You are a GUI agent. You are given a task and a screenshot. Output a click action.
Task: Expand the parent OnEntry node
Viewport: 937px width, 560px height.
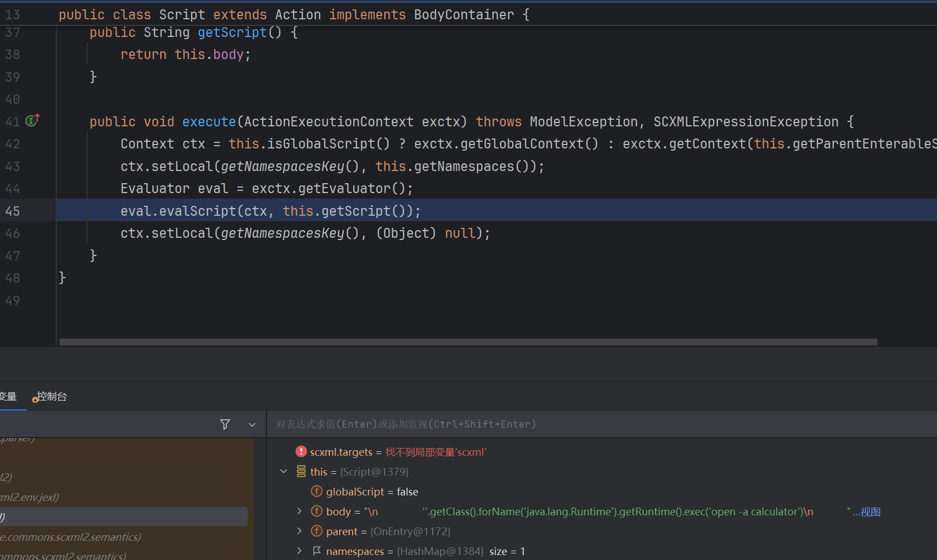[x=299, y=531]
